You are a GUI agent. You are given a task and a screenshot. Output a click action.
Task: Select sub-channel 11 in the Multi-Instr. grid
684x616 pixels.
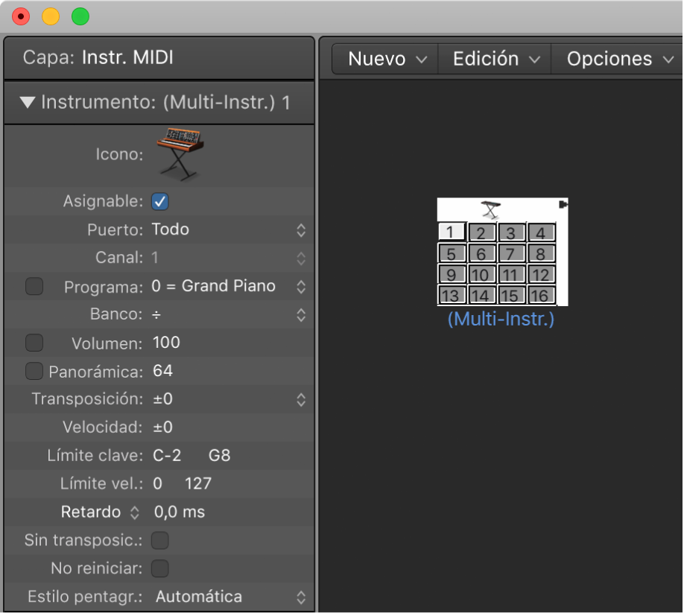click(511, 274)
